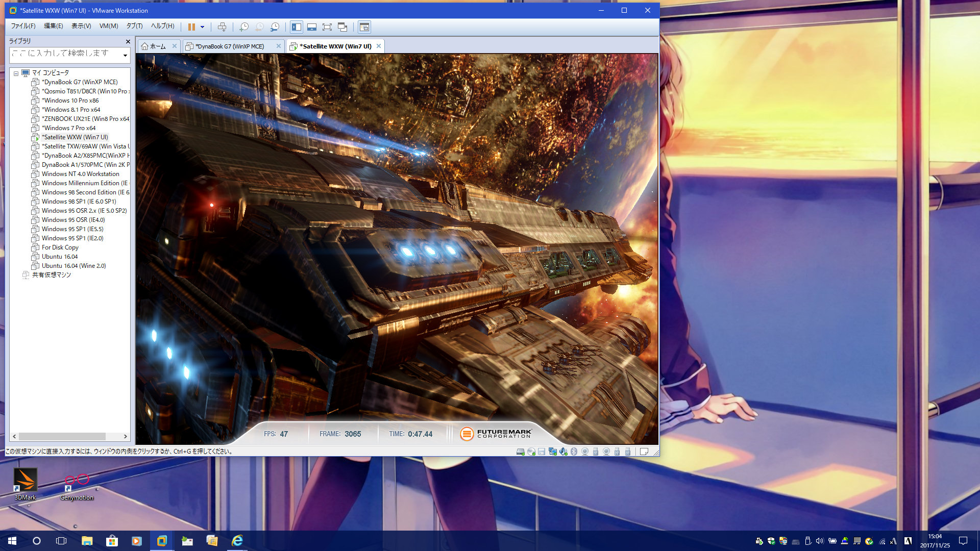Screen dimensions: 980x551
Task: Open the snapshot manager (clock with wrench)
Action: pos(275,27)
